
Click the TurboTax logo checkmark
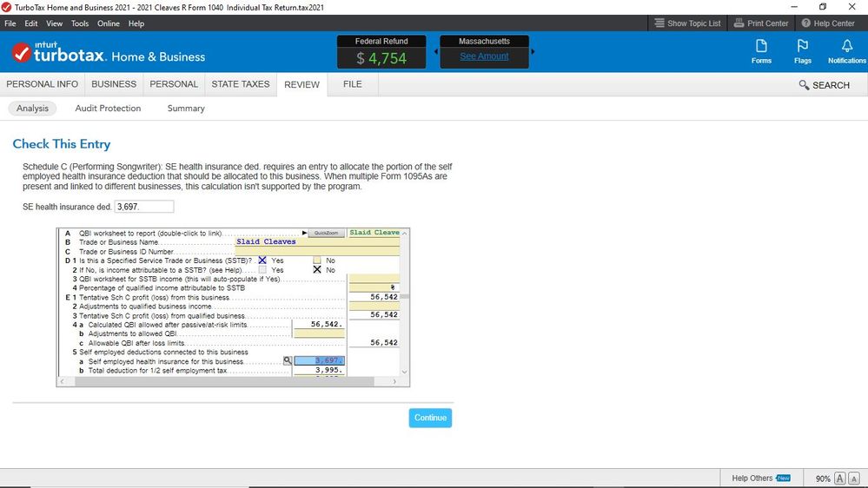(x=21, y=53)
